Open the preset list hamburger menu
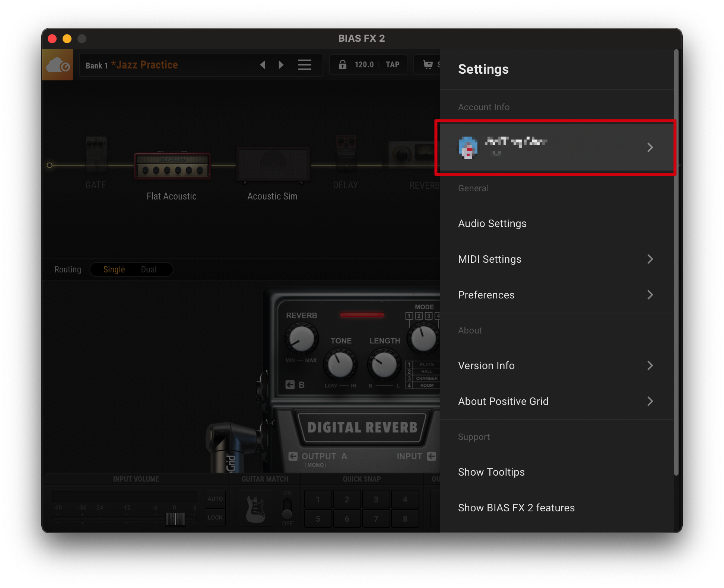This screenshot has width=724, height=588. 305,65
